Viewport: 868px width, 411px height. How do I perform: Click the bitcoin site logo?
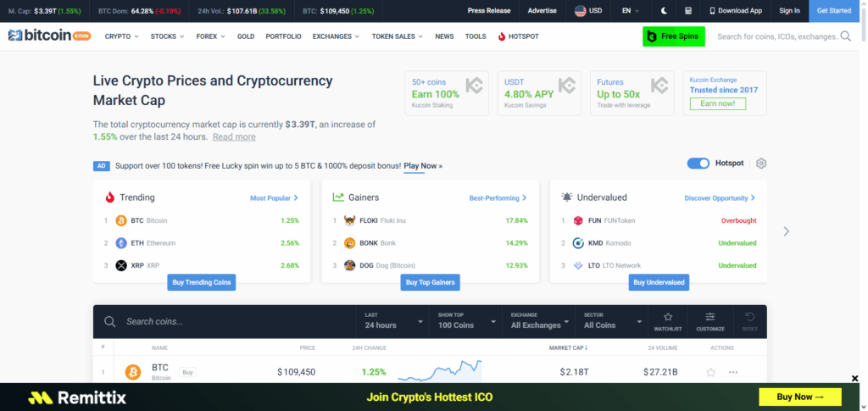(49, 36)
